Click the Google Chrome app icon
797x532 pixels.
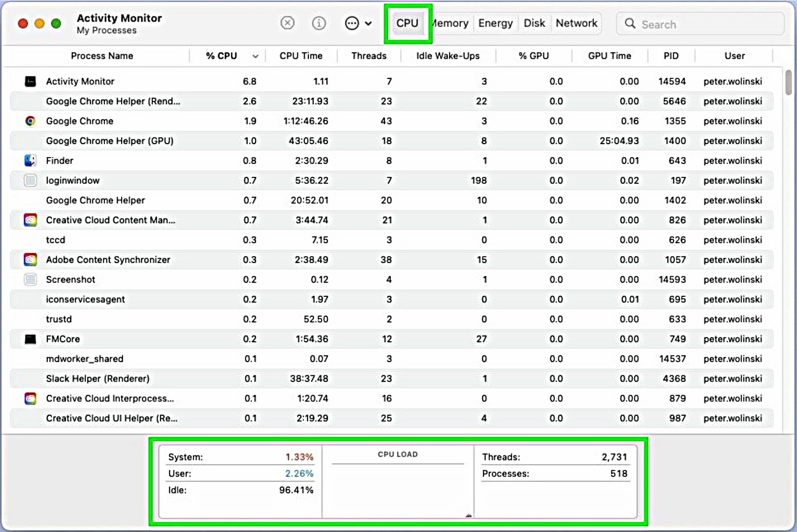tap(30, 121)
